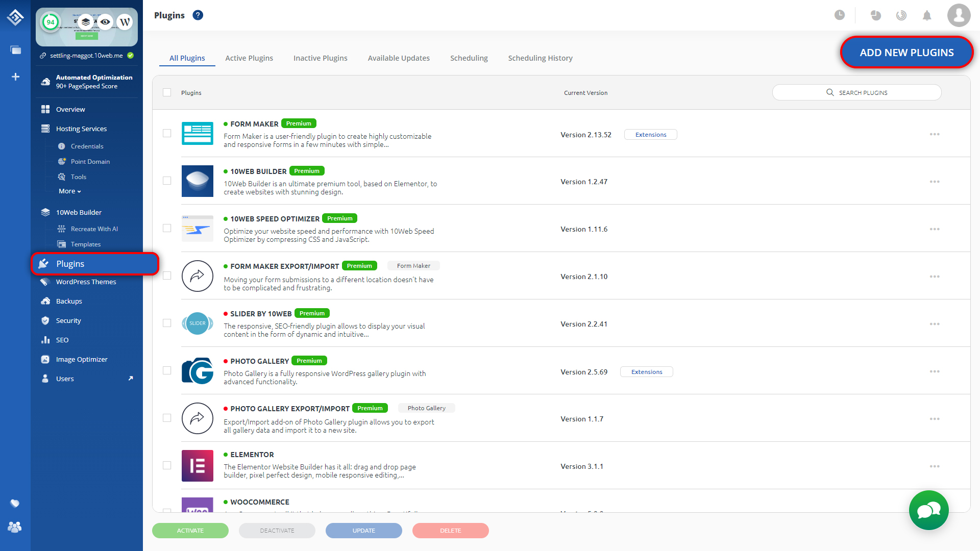Open options menu for Photo Gallery

click(x=935, y=371)
